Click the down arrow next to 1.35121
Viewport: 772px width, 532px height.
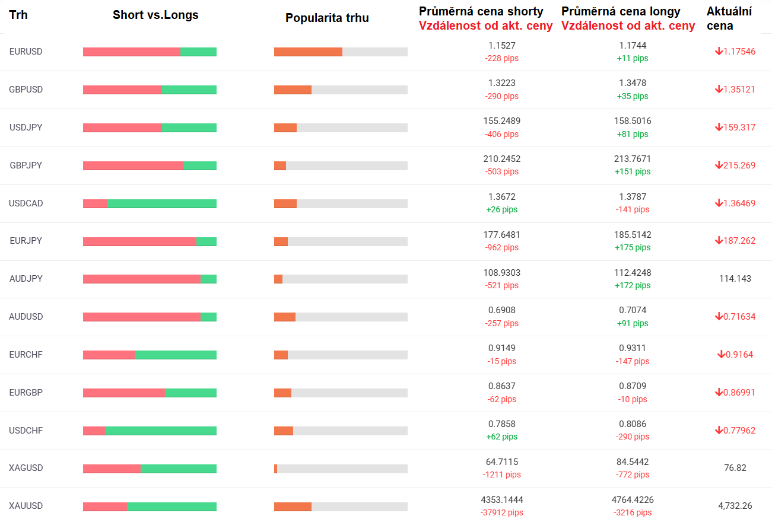(x=719, y=90)
